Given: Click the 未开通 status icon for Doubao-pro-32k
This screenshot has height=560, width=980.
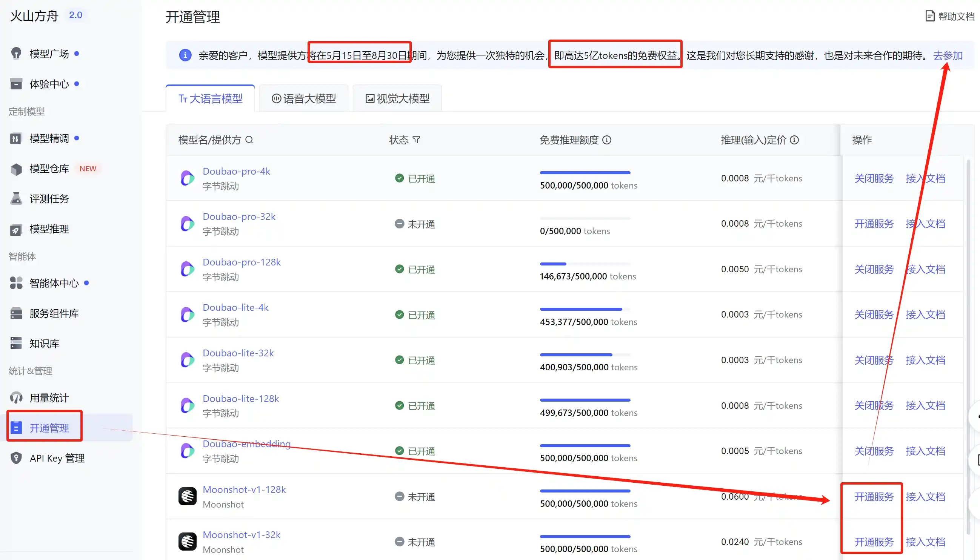Looking at the screenshot, I should (399, 224).
